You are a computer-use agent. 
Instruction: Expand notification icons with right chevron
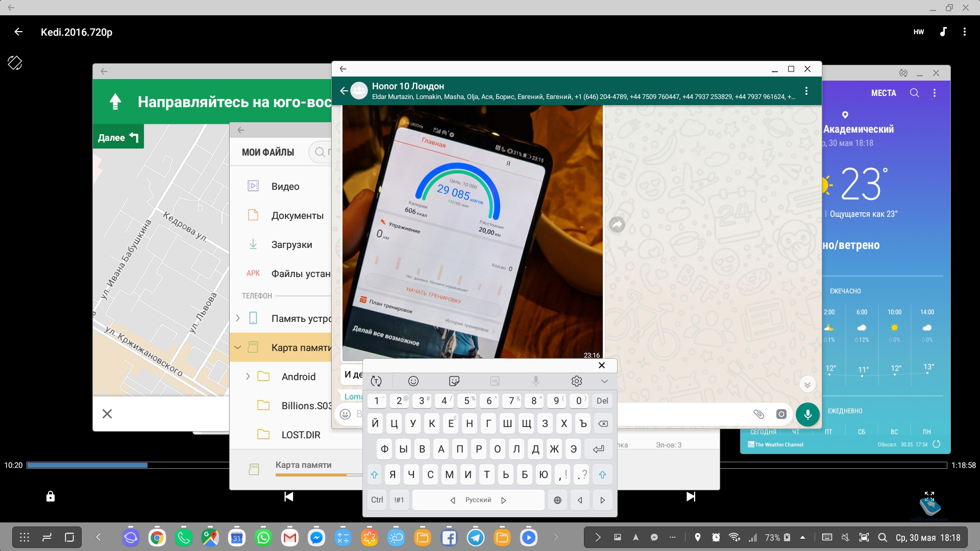click(598, 537)
